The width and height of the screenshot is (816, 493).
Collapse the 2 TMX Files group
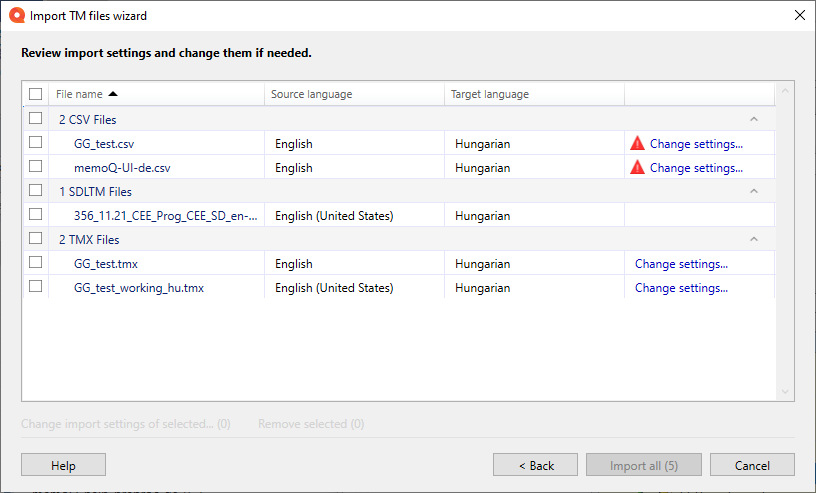[x=754, y=239]
